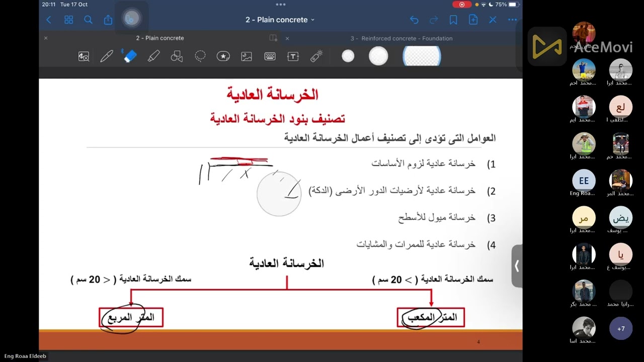
Task: Select the Eraser tool
Action: coord(130,56)
